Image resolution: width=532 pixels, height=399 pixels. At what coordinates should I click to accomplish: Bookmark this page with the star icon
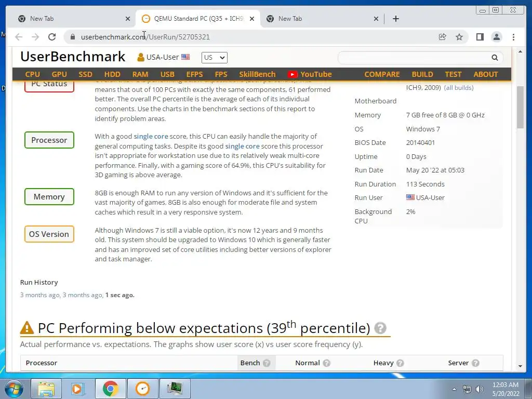pyautogui.click(x=459, y=37)
